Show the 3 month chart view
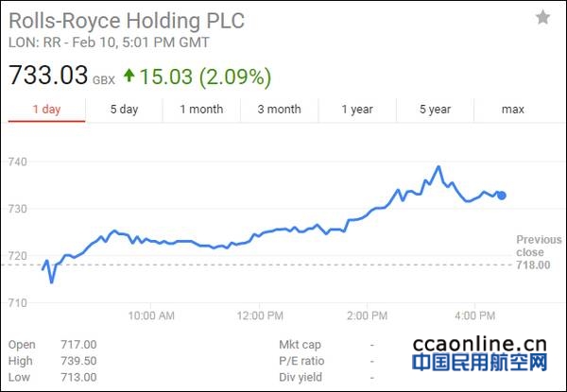The height and width of the screenshot is (392, 567). (280, 110)
